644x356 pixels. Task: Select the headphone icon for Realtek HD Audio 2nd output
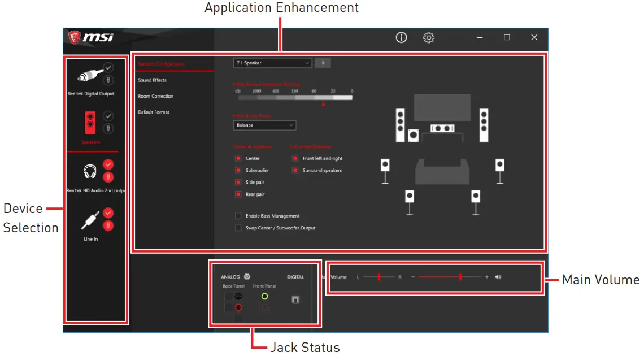coord(90,171)
